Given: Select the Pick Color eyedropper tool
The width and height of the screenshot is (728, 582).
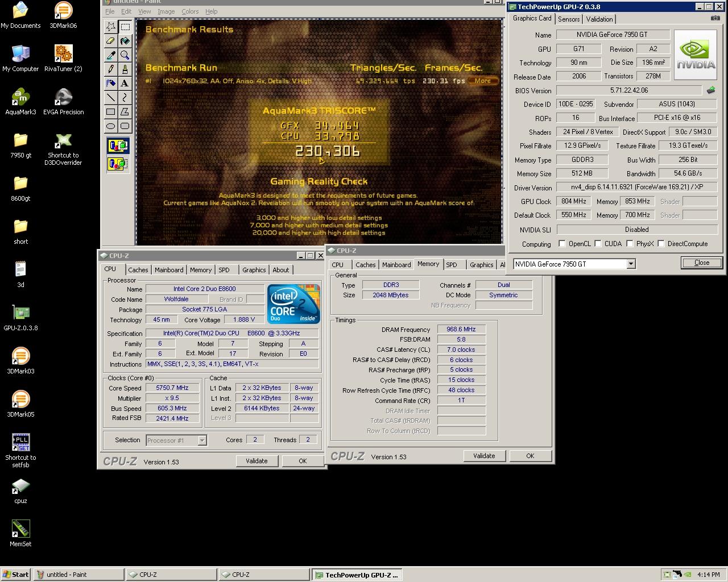Looking at the screenshot, I should (111, 55).
